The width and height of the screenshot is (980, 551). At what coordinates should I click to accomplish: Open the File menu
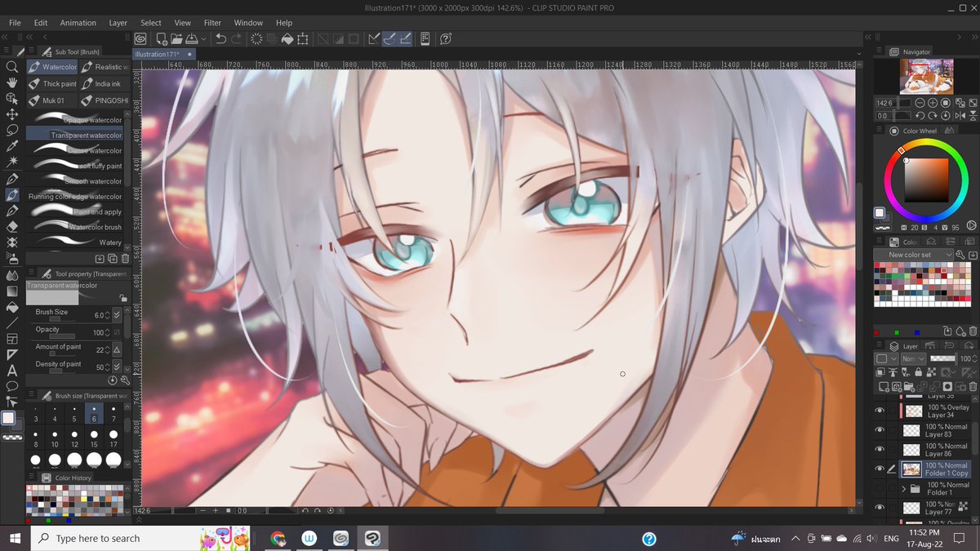[15, 23]
